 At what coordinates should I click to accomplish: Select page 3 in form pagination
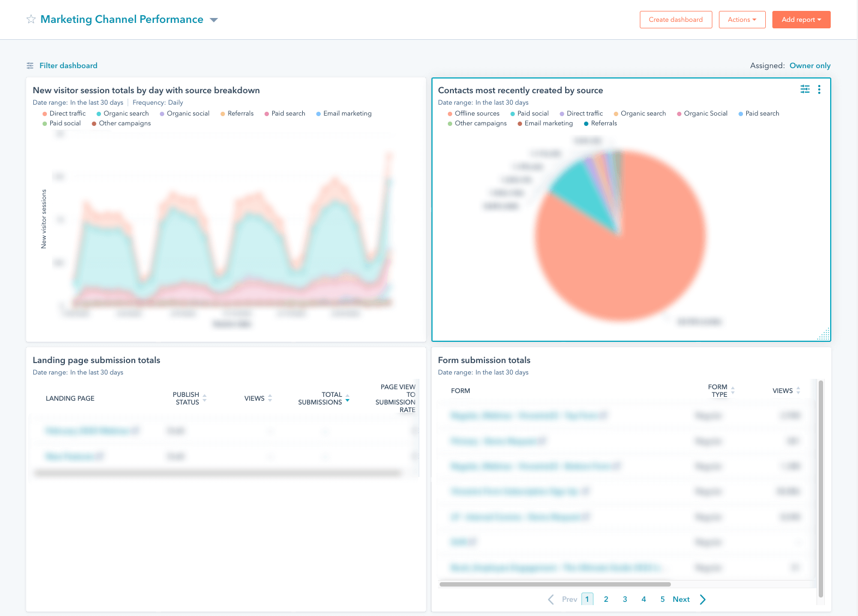click(625, 599)
